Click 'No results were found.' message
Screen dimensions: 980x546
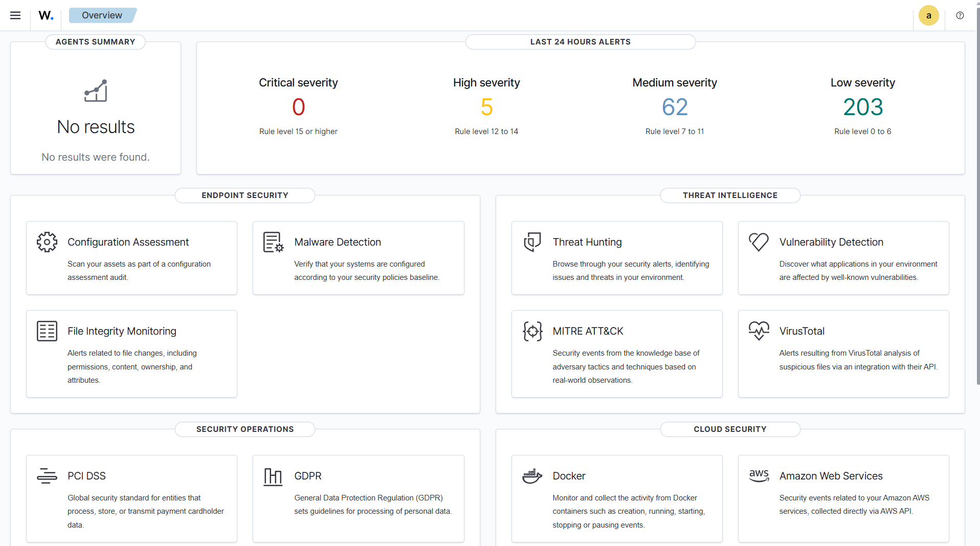[96, 157]
